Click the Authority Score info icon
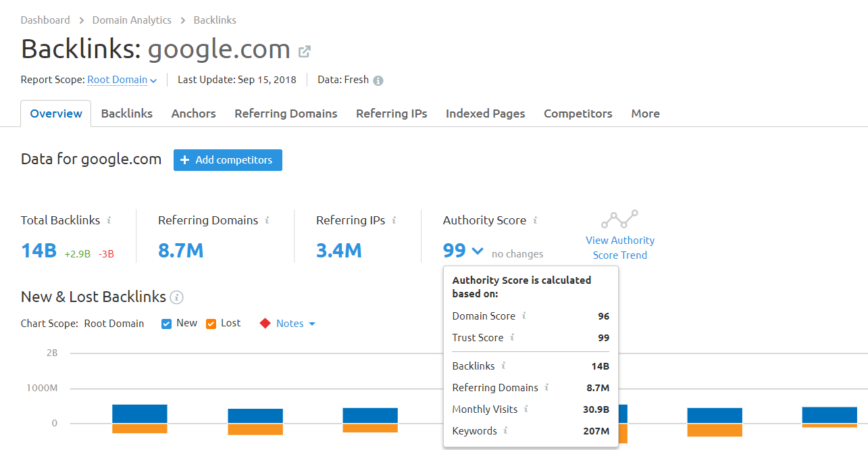The image size is (868, 450). pyautogui.click(x=536, y=220)
